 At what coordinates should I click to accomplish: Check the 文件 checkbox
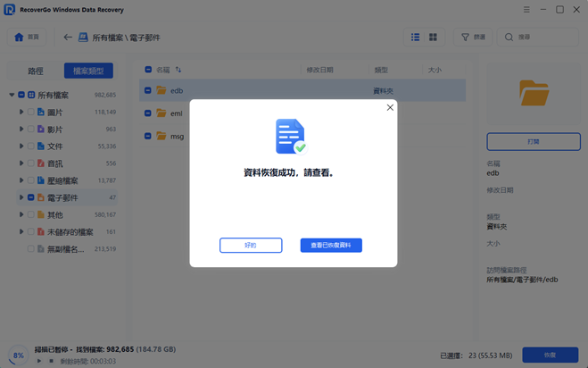click(x=30, y=146)
